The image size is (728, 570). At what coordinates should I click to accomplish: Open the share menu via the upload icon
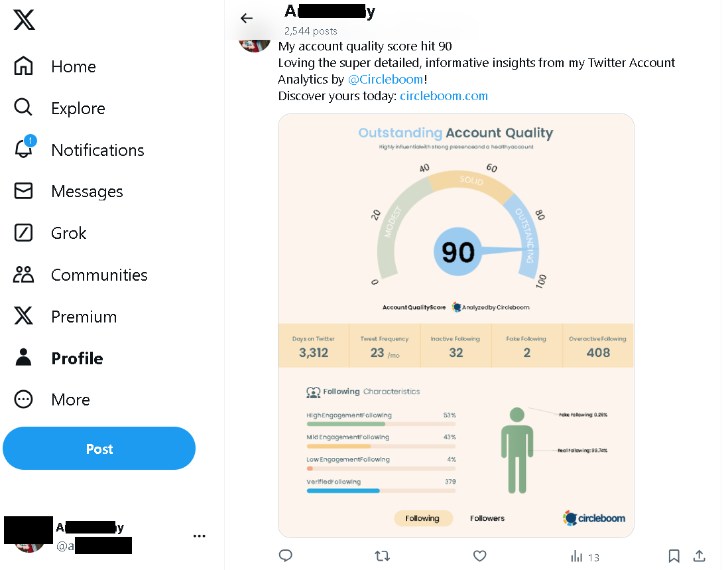(x=699, y=556)
